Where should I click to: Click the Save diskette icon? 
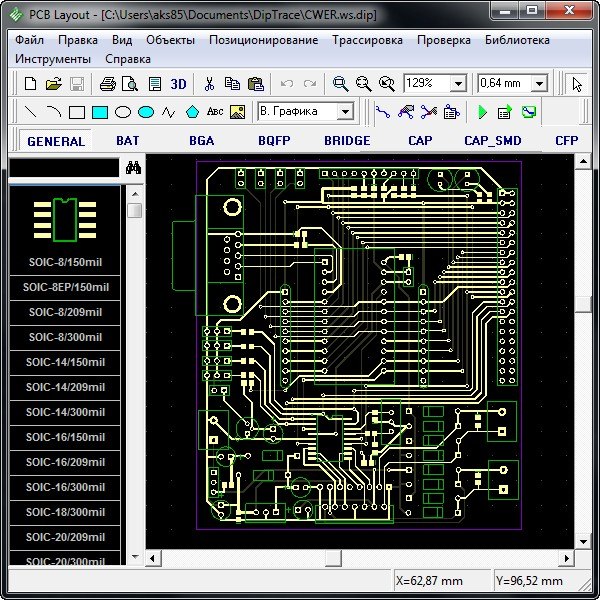click(x=77, y=84)
